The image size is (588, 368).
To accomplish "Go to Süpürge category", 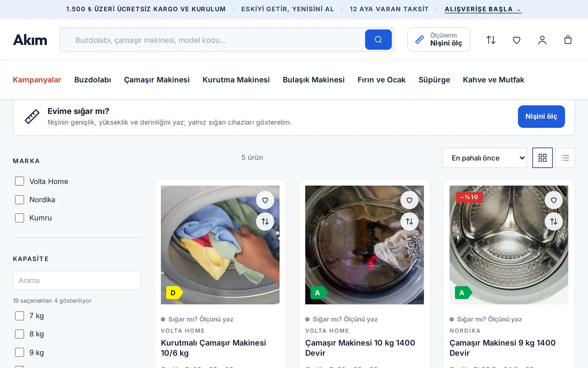I will click(x=434, y=80).
